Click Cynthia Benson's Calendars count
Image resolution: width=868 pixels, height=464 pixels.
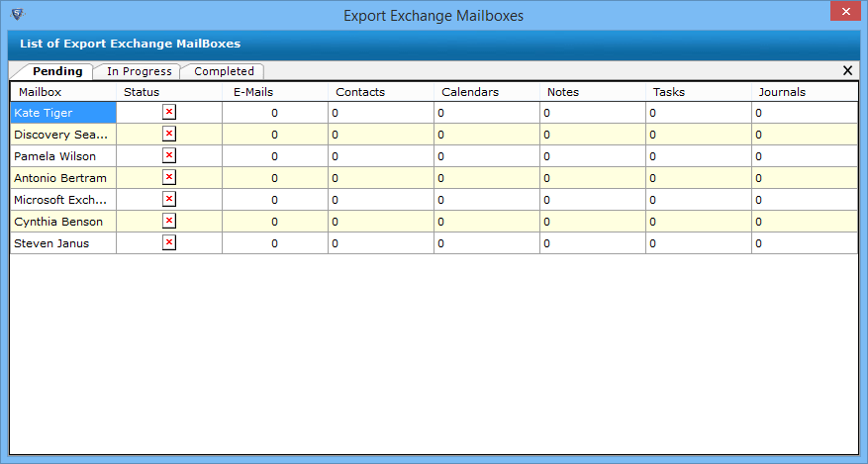click(x=487, y=222)
